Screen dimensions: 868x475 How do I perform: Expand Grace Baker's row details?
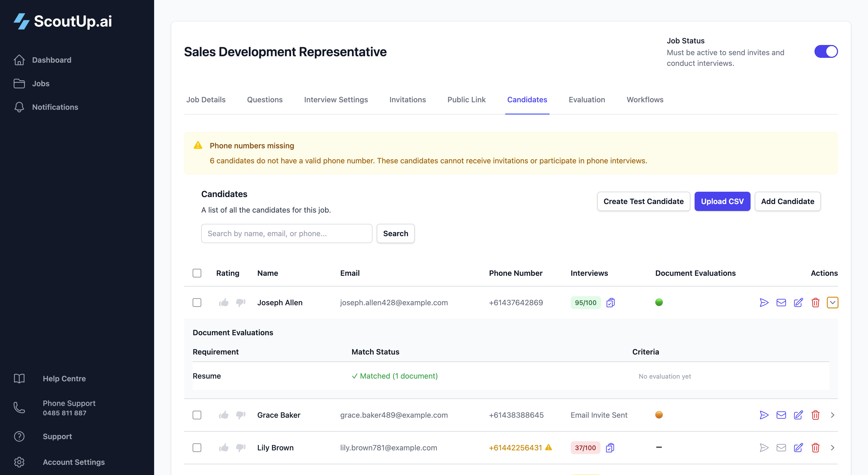pos(832,415)
